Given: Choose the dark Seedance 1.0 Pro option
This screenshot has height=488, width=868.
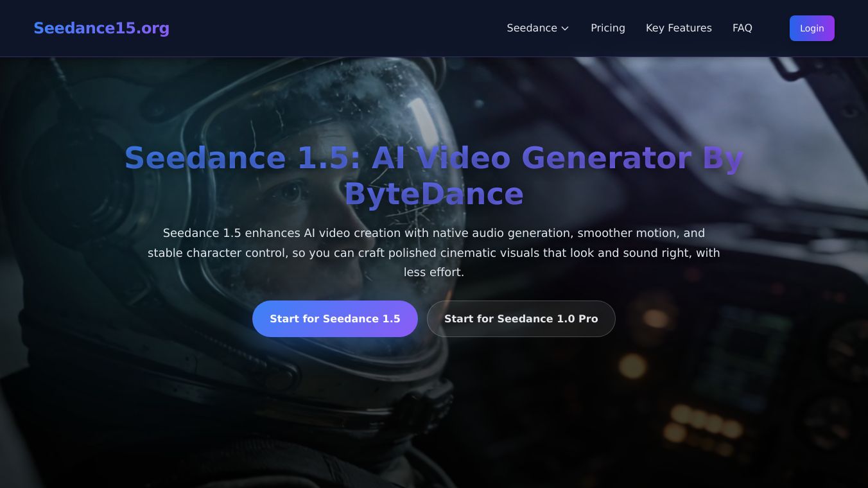Looking at the screenshot, I should click(x=521, y=318).
